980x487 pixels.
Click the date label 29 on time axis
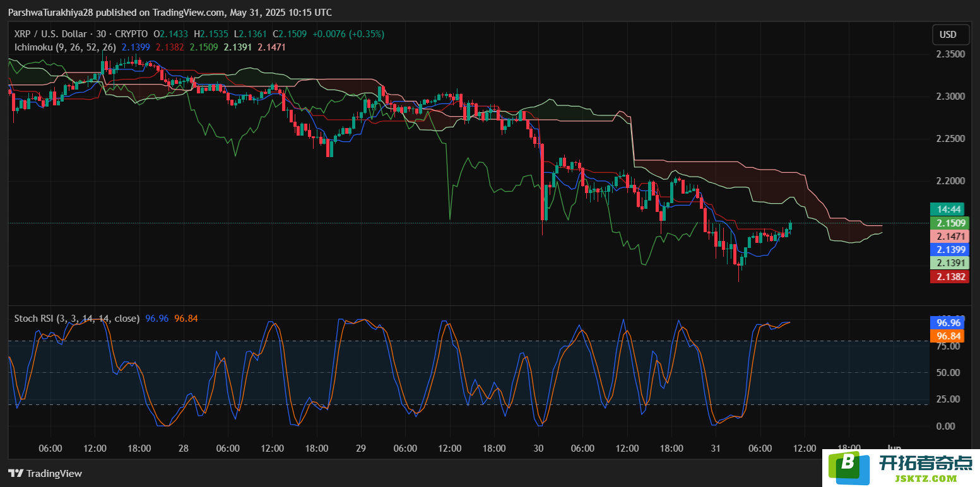[x=361, y=449]
